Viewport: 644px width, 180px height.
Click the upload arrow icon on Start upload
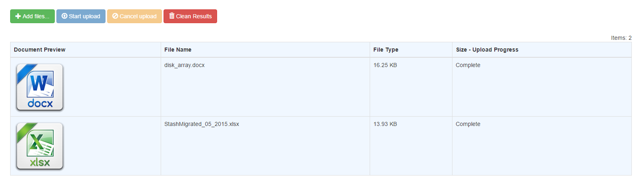pyautogui.click(x=65, y=16)
